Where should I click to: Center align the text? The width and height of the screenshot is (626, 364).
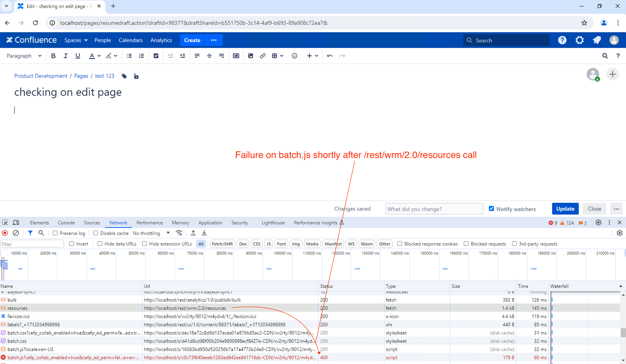[x=209, y=56]
